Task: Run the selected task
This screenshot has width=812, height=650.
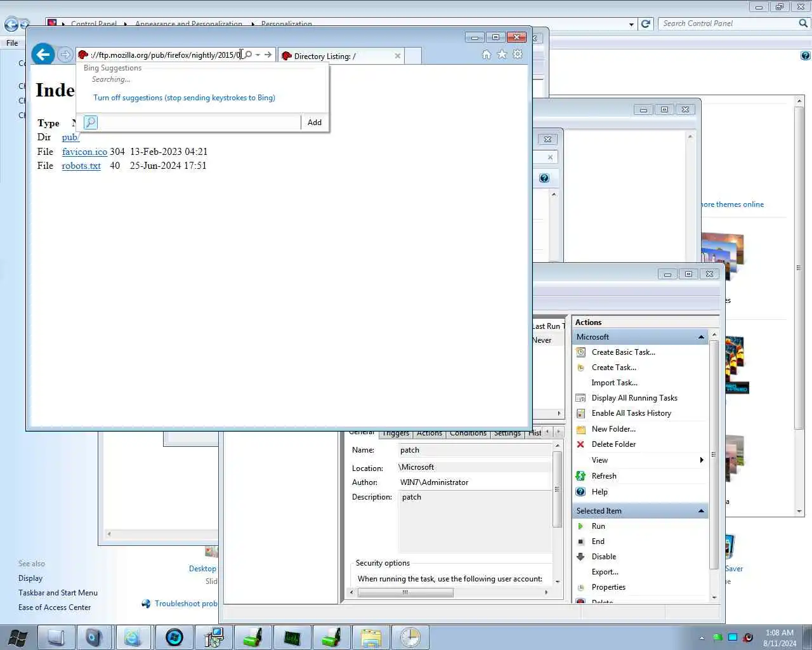Action: [x=598, y=526]
